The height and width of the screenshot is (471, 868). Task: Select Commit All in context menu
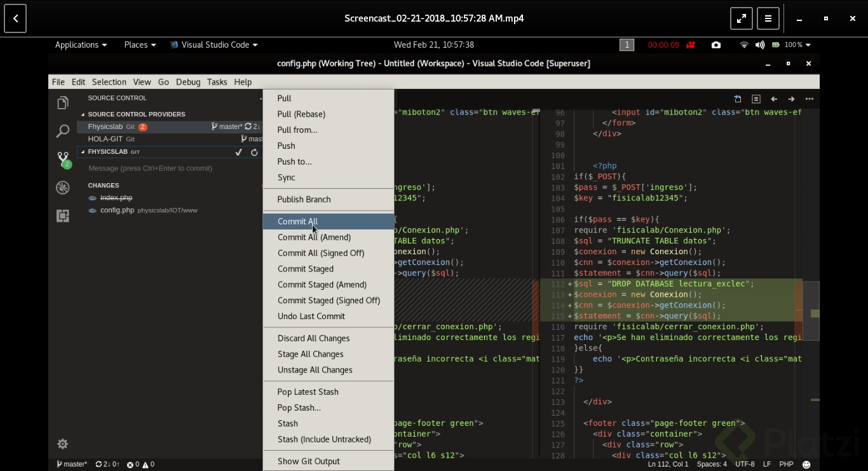click(329, 221)
